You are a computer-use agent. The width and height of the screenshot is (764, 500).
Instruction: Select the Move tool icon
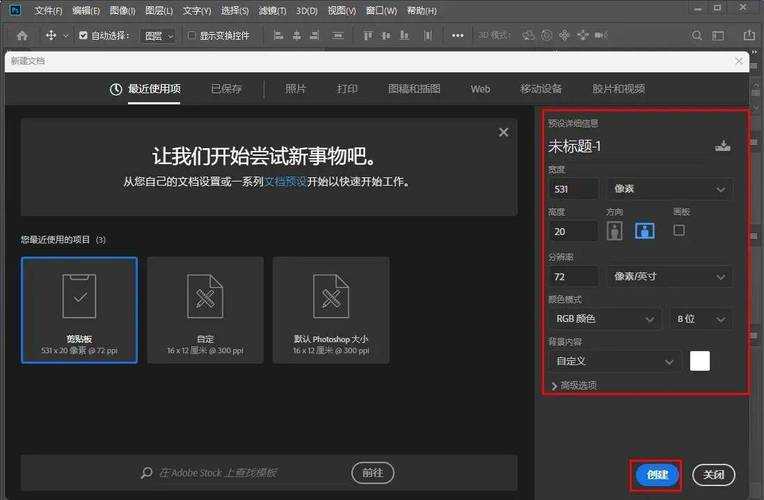click(x=51, y=35)
